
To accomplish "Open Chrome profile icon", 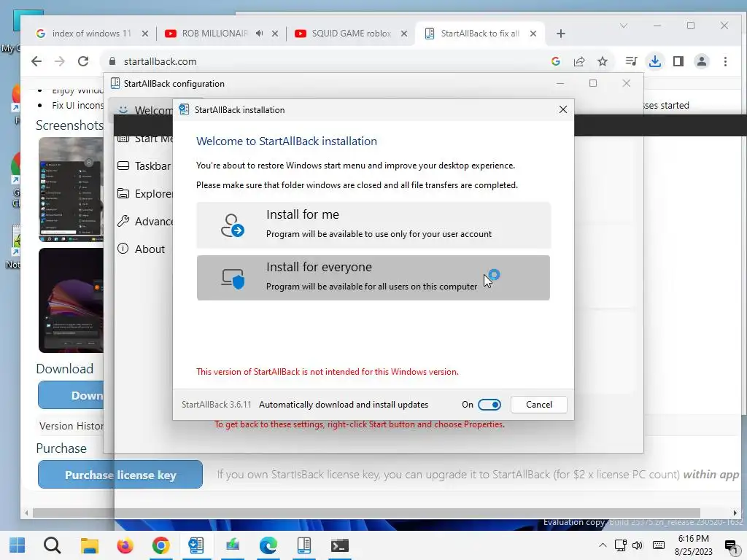I will coord(702,61).
